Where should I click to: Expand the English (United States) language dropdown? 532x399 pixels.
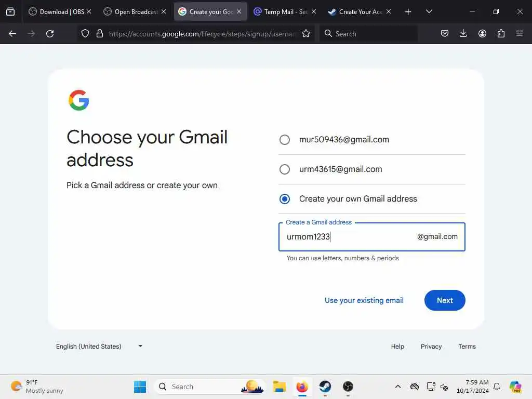tap(99, 347)
